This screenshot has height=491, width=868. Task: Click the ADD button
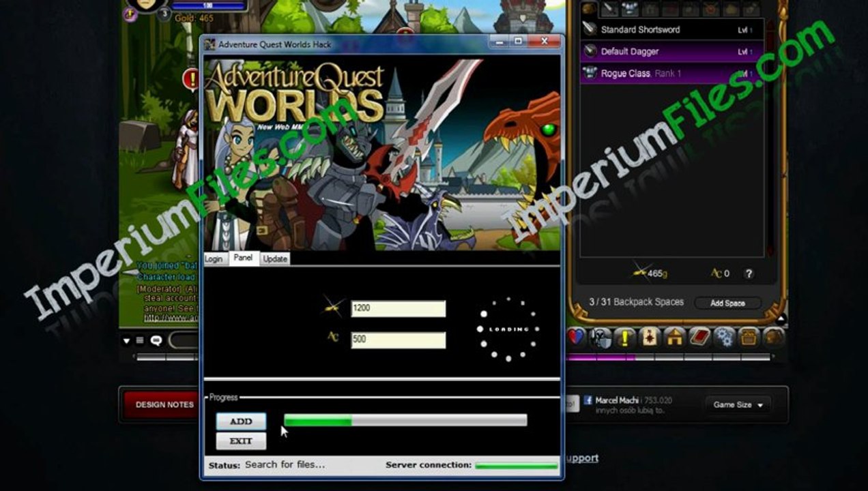[x=241, y=421]
